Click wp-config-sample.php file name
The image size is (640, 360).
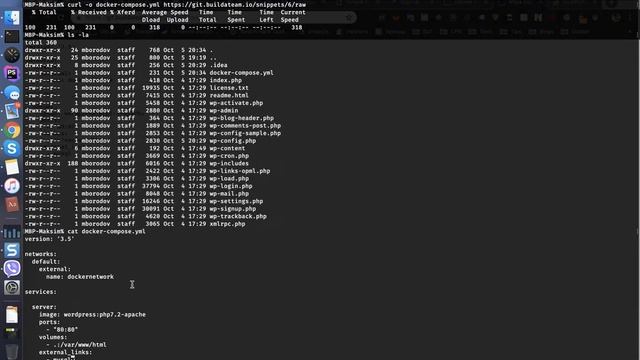point(245,133)
